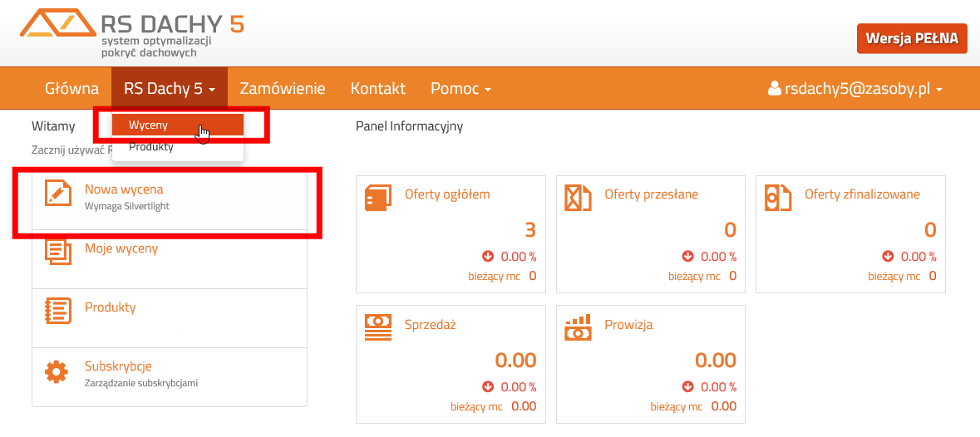The width and height of the screenshot is (980, 437).
Task: Select Wyceny from the dropdown menu
Action: [x=149, y=125]
